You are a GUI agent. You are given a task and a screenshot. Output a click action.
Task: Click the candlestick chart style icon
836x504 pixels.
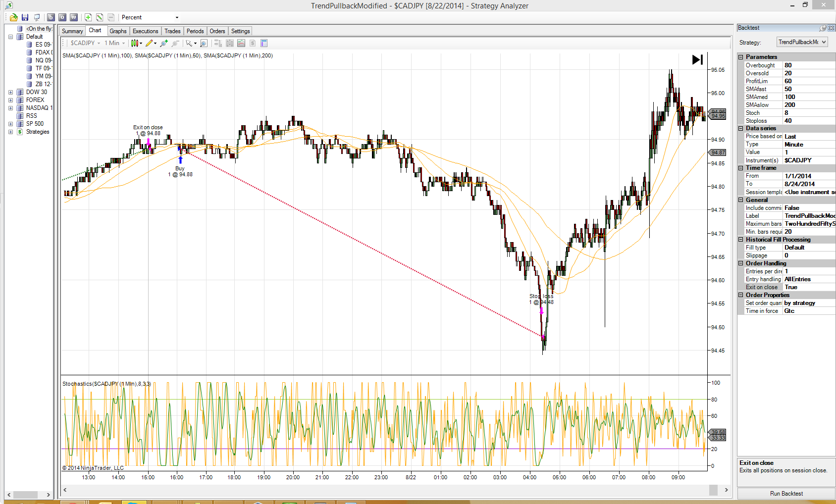click(135, 43)
